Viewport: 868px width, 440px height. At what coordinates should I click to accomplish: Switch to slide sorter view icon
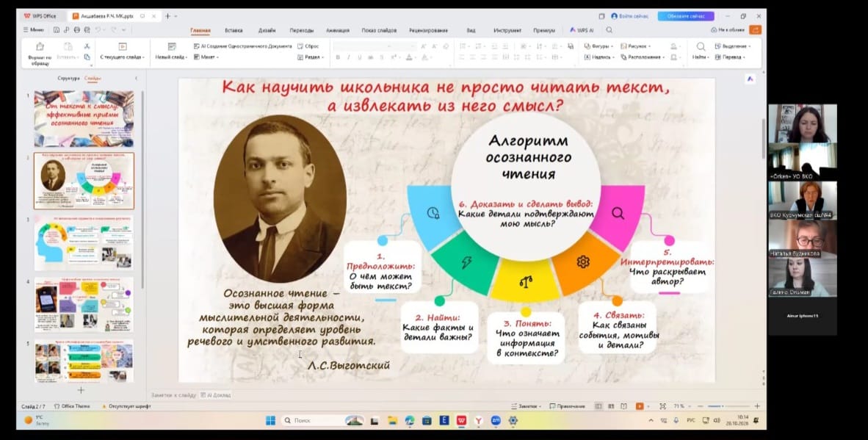tap(611, 406)
